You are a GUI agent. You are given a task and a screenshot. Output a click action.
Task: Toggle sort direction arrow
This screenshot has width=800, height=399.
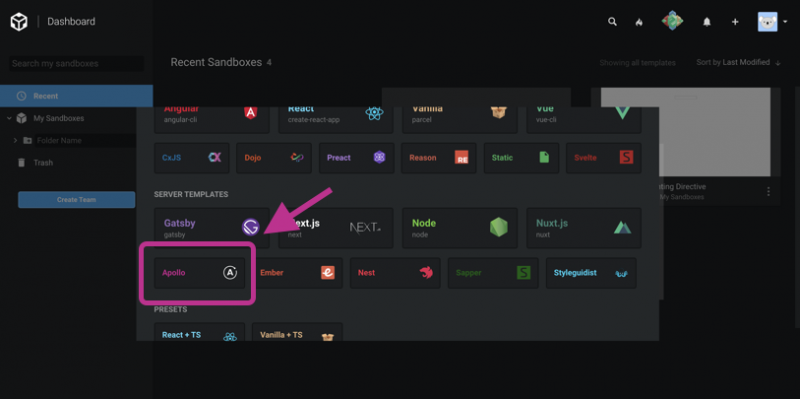(778, 63)
